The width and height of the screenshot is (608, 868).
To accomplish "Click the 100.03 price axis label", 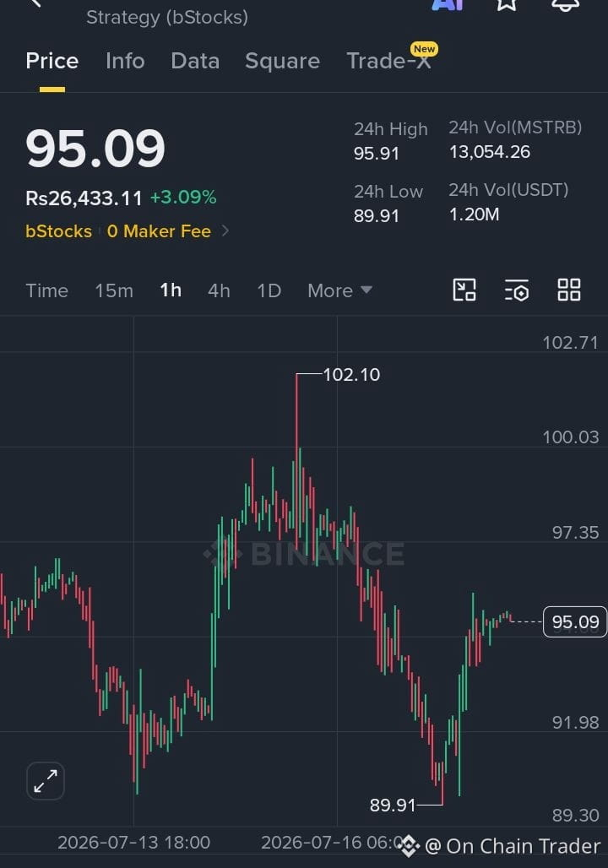I will [570, 437].
